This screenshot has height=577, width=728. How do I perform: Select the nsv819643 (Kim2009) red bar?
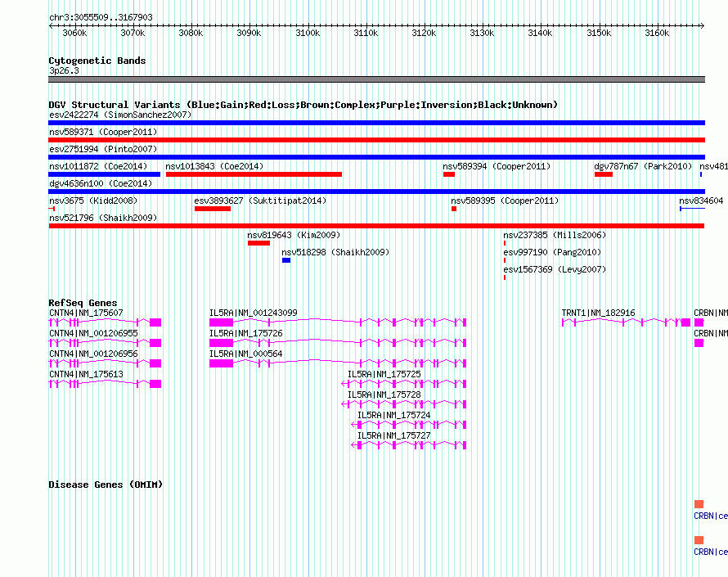pyautogui.click(x=259, y=243)
